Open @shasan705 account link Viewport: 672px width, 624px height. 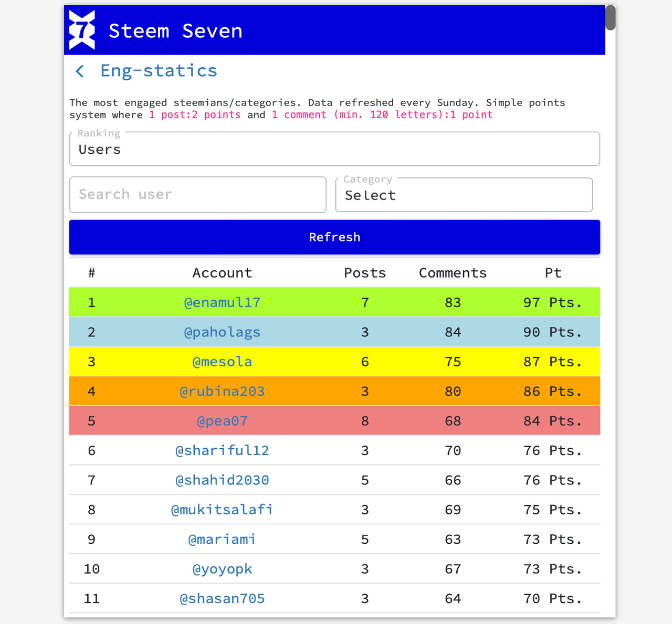[222, 598]
